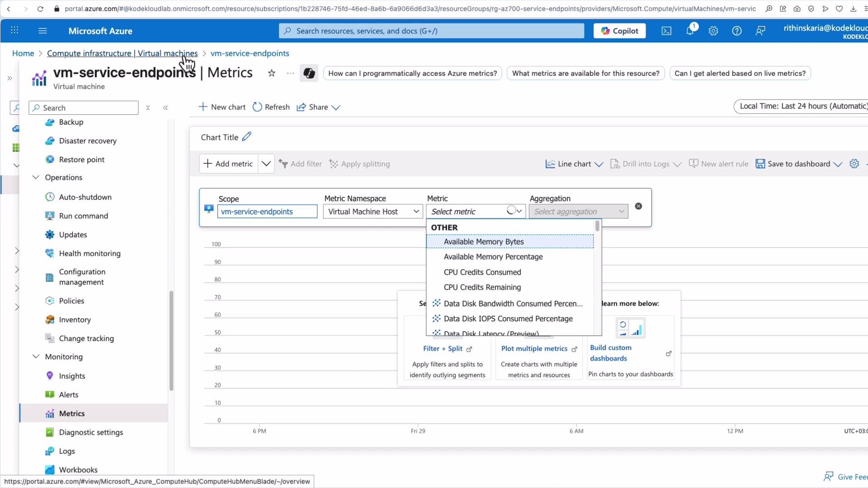Open the Share dropdown
The image size is (868, 488).
click(x=318, y=107)
